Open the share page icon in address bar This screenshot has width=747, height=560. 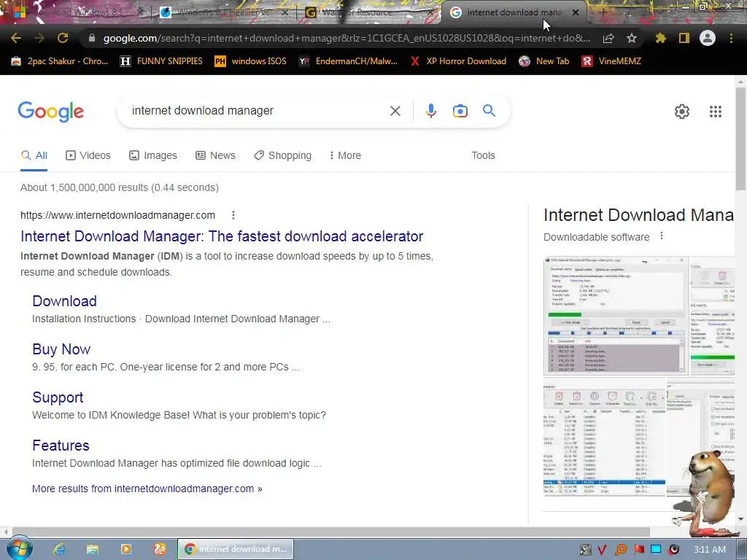tap(608, 38)
